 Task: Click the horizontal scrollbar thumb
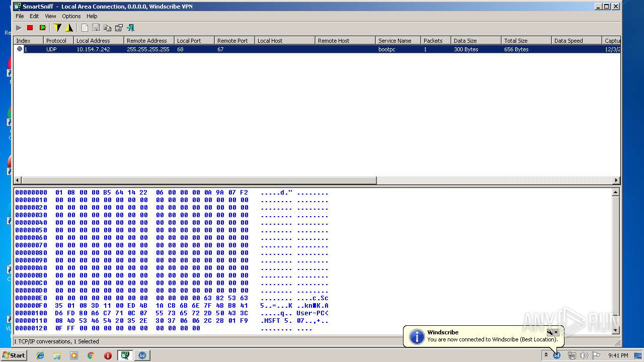coord(199,180)
